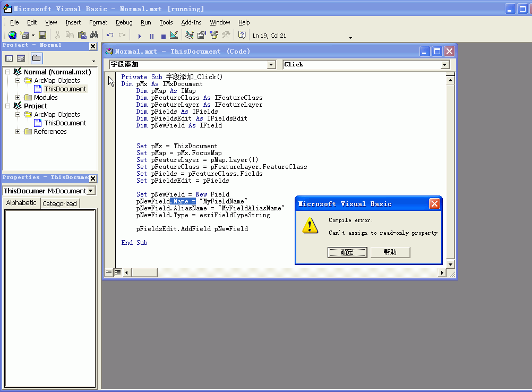This screenshot has height=392, width=532.
Task: Open the File menu
Action: [x=14, y=22]
